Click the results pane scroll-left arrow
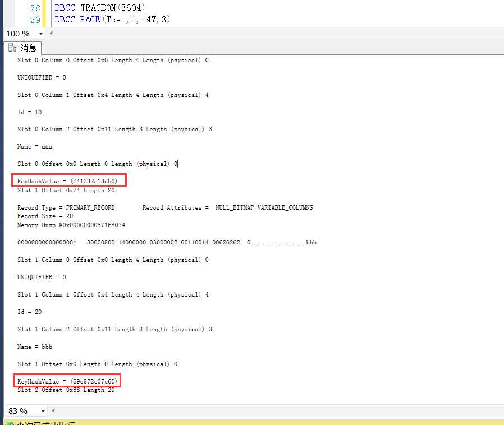The width and height of the screenshot is (504, 425). [x=53, y=410]
